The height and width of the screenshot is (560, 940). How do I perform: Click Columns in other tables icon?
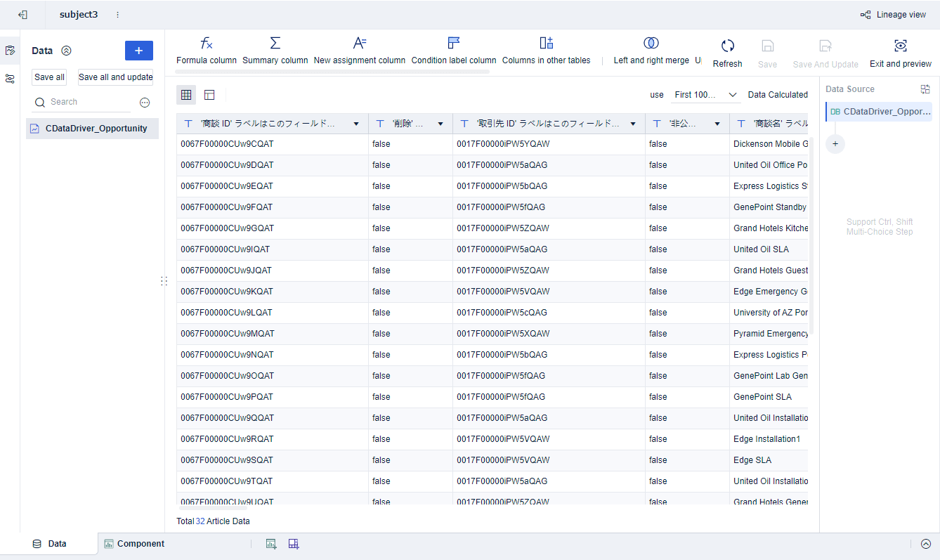(546, 44)
